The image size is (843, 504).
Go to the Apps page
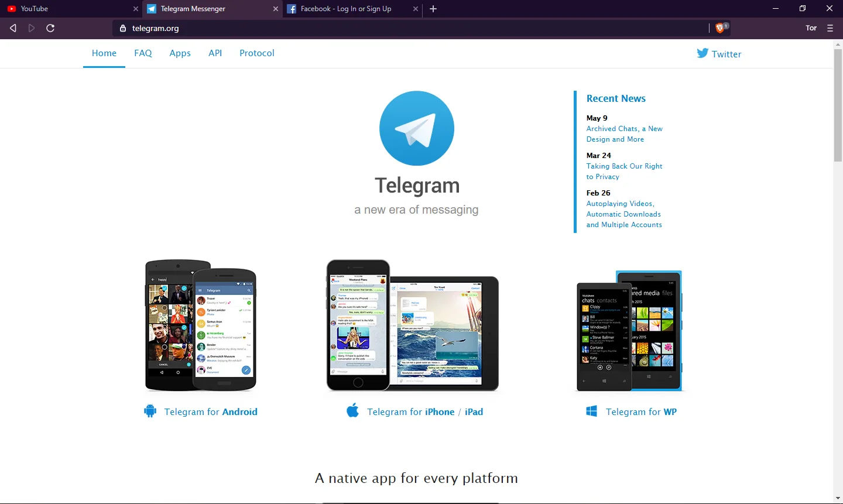click(180, 53)
